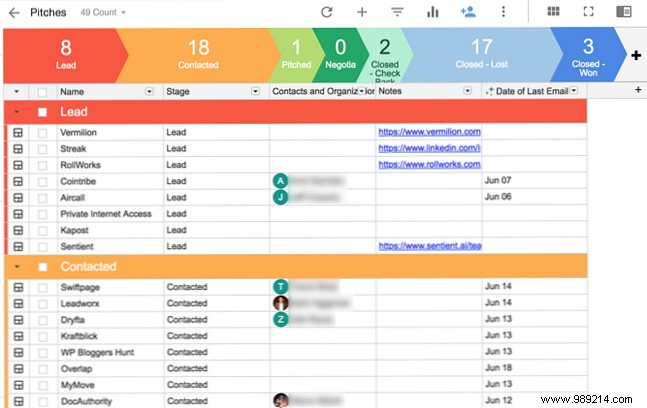Open the linkedin.com link for Streak

(x=430, y=148)
